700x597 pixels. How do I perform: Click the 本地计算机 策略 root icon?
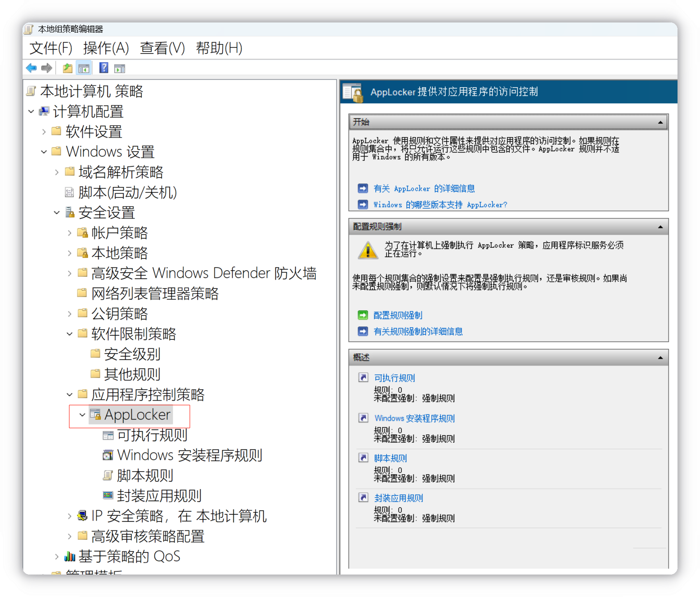tap(31, 91)
